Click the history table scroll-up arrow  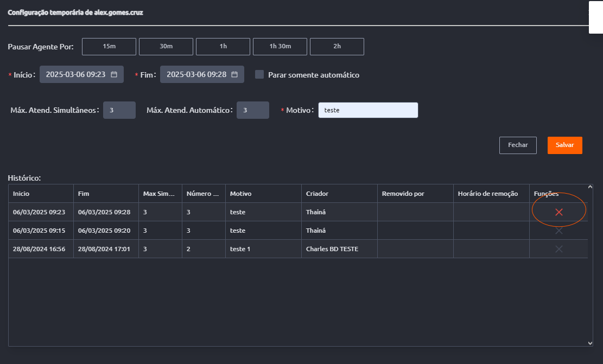(x=591, y=188)
